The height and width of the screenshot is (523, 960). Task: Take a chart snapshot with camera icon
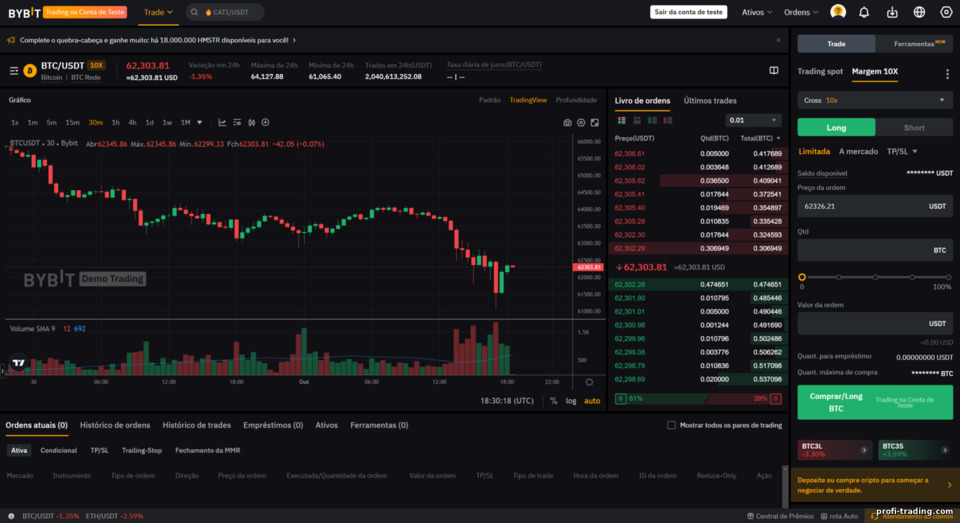(x=568, y=122)
